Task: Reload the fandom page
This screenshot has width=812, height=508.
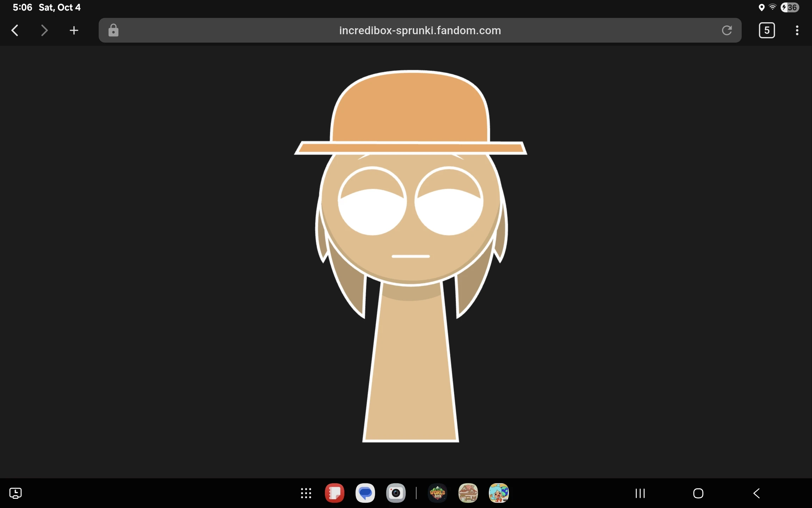Action: click(727, 30)
